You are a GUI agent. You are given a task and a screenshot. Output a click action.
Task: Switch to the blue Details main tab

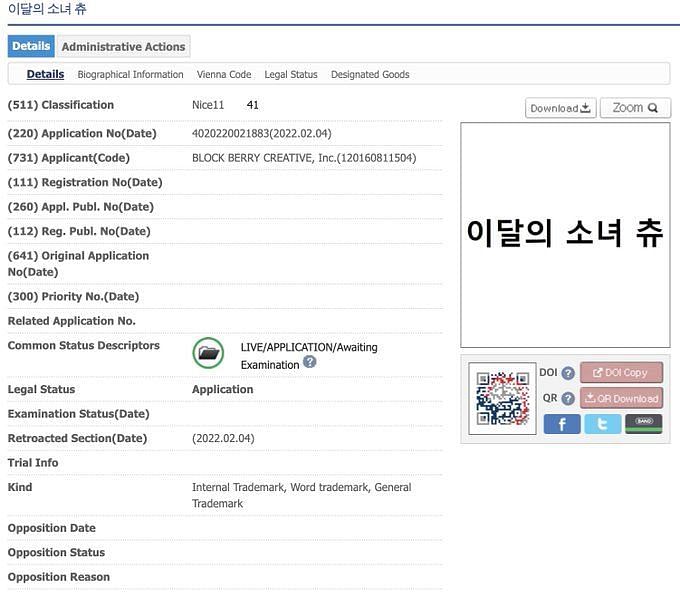point(31,46)
